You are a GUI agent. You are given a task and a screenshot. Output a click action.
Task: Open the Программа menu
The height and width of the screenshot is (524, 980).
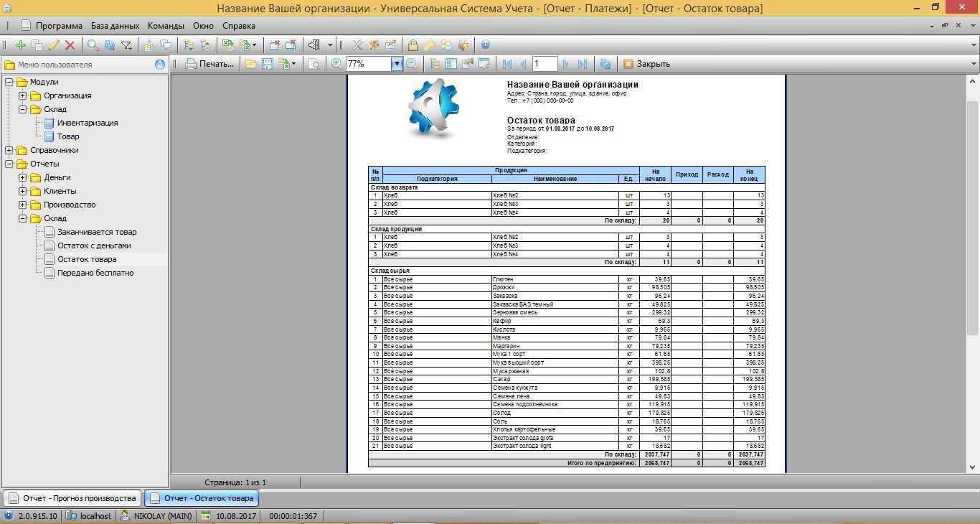(x=59, y=26)
